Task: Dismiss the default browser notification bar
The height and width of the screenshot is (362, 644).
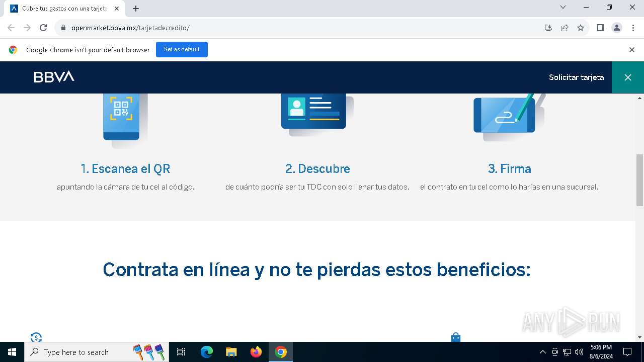Action: (x=632, y=50)
